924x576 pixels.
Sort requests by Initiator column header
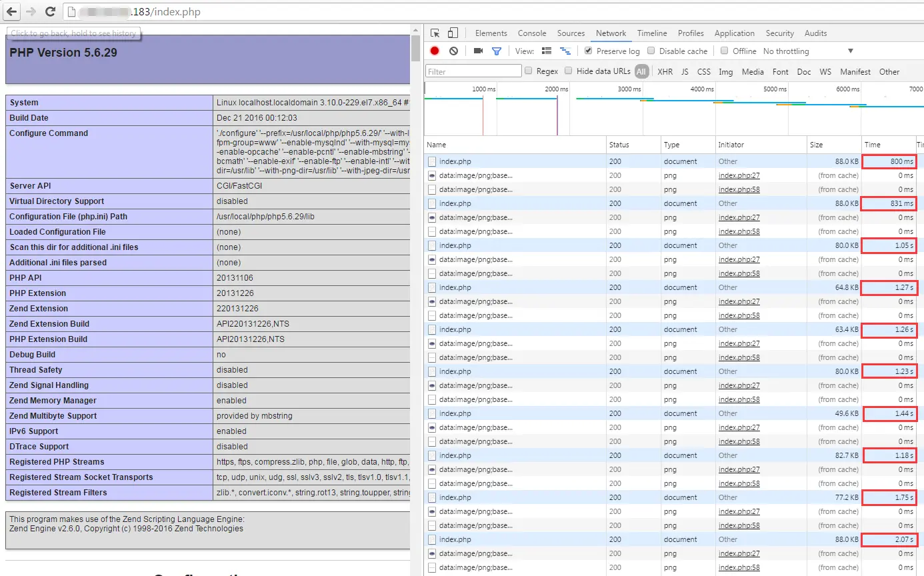(x=761, y=145)
